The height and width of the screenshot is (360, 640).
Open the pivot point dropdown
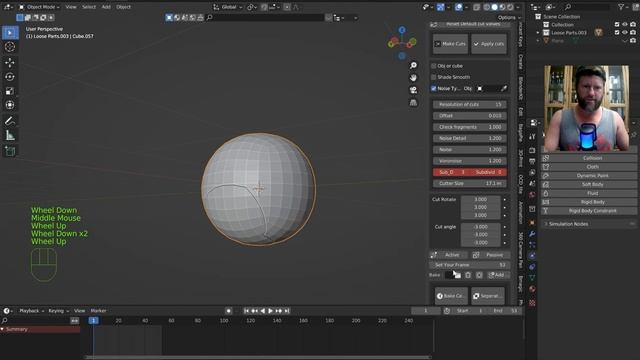[x=251, y=7]
